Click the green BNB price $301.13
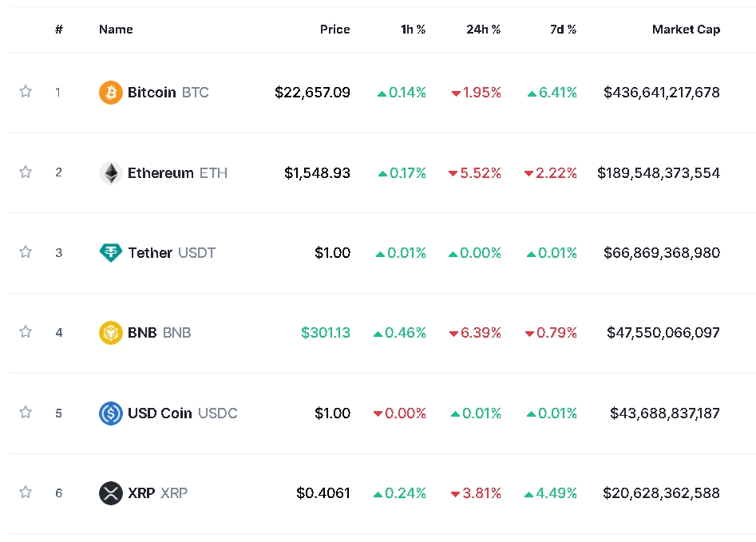This screenshot has height=542, width=756. pos(325,333)
